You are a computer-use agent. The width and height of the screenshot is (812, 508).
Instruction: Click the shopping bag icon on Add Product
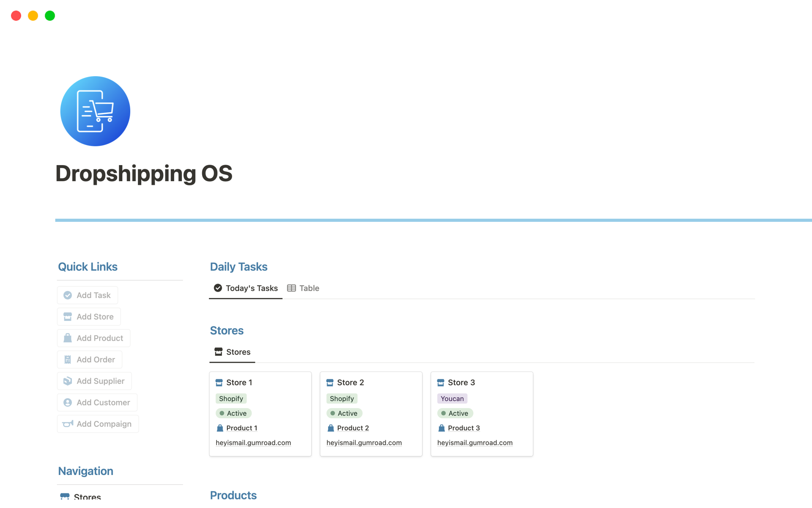(x=68, y=338)
